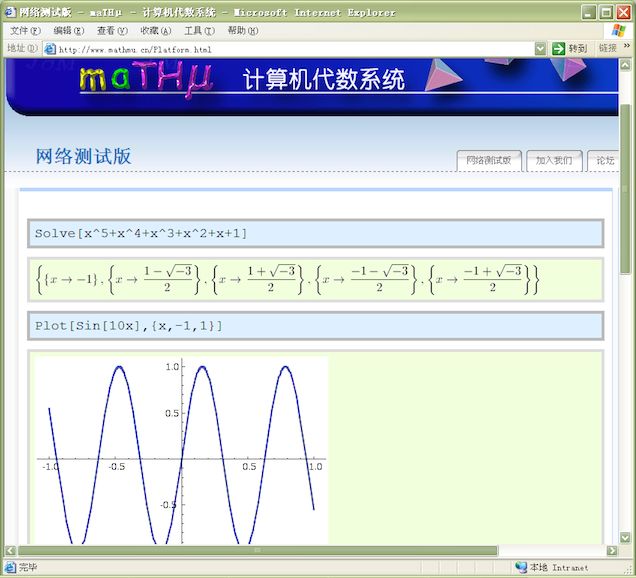Expand the 链接 links toolbar chevron
Screen dimensions: 636x578
tap(627, 45)
